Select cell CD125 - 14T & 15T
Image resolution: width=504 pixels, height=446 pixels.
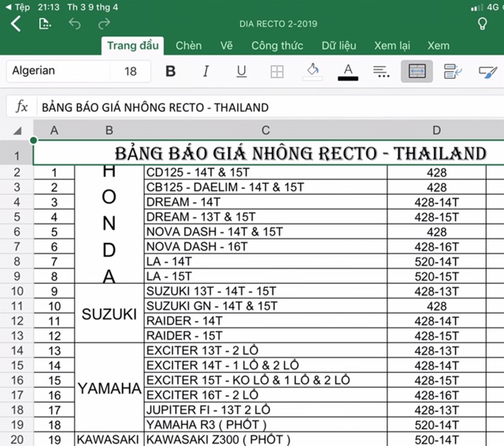click(265, 173)
